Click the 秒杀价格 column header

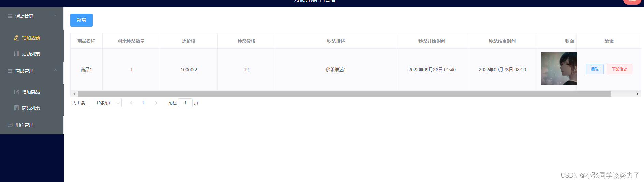coord(246,41)
